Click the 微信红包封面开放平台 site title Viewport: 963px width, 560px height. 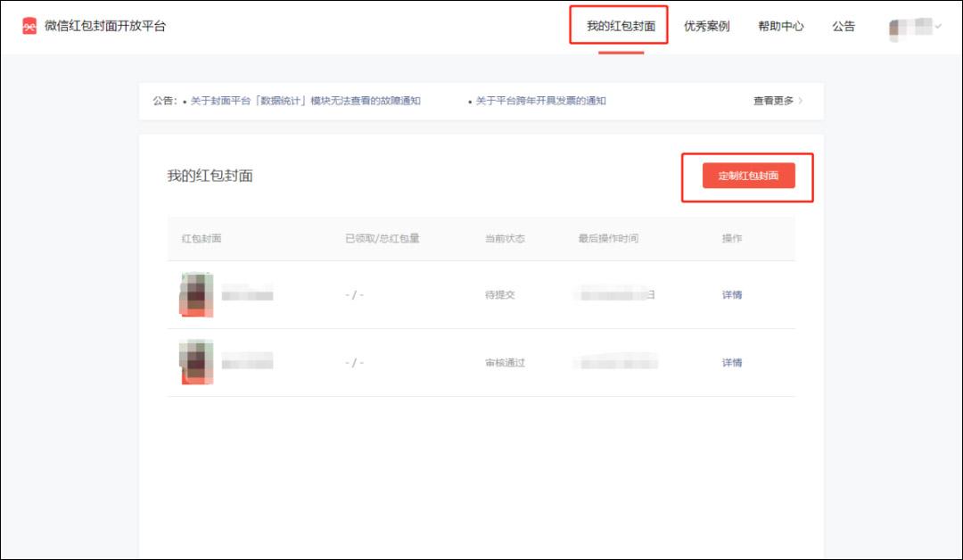[105, 26]
